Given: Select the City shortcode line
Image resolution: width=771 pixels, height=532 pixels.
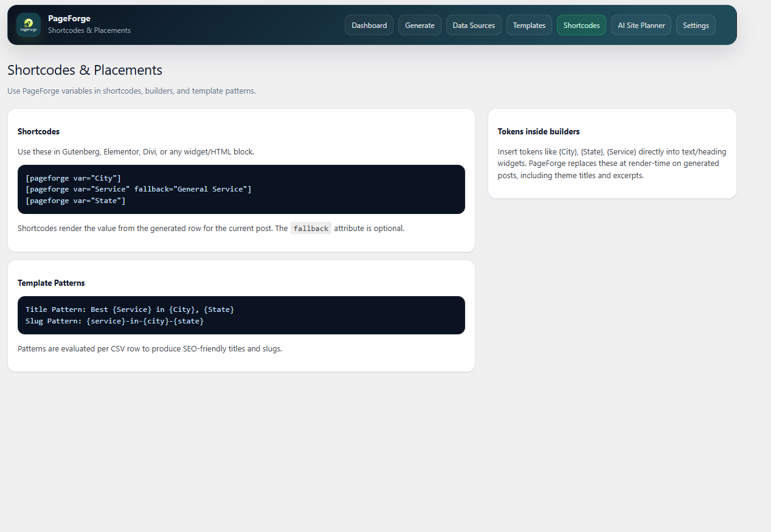Looking at the screenshot, I should (73, 178).
